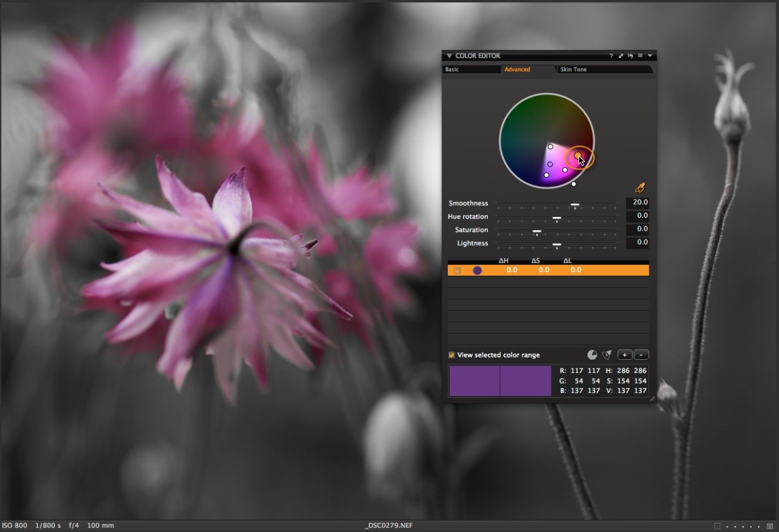Screen dimensions: 779x532
Task: Reset the Color Editor with undo arrow
Action: coord(631,56)
